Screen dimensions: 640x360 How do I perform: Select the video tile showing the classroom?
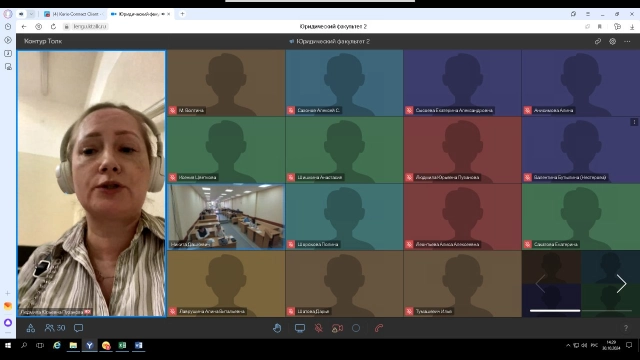[x=226, y=217]
